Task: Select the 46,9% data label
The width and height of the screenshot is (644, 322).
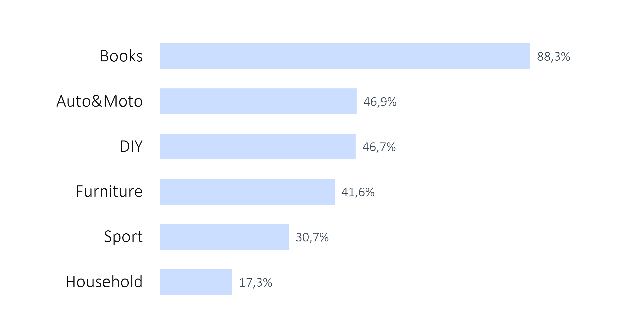Action: click(380, 102)
